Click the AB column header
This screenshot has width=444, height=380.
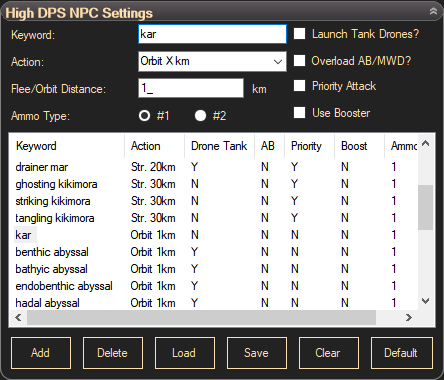(269, 146)
